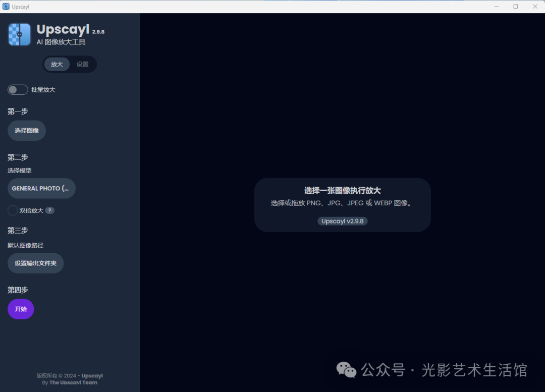Maximize the Upscayl window
Viewport: 545px width, 392px height.
[x=515, y=6]
